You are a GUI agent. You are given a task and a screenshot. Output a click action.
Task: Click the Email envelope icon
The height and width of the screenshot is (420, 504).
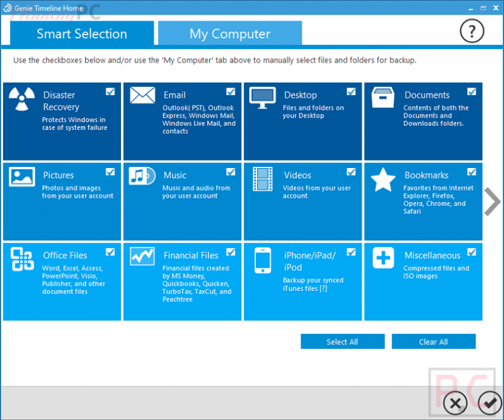point(143,95)
